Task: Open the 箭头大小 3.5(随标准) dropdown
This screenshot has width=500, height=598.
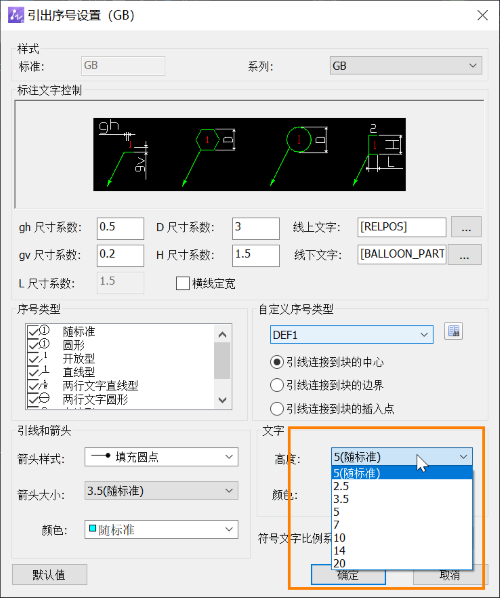Action: [x=161, y=491]
